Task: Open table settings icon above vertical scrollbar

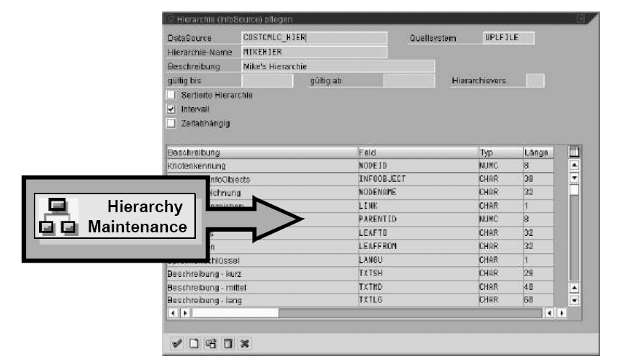Action: coord(574,151)
